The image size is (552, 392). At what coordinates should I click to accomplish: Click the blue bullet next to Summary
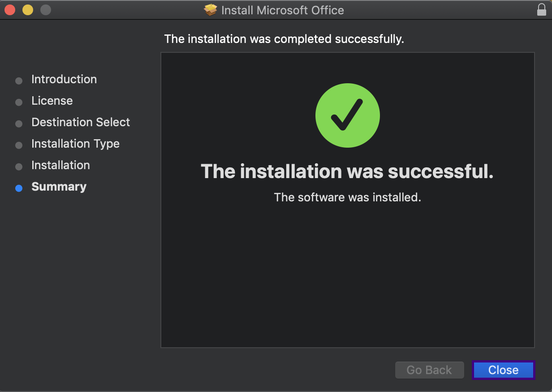click(19, 188)
